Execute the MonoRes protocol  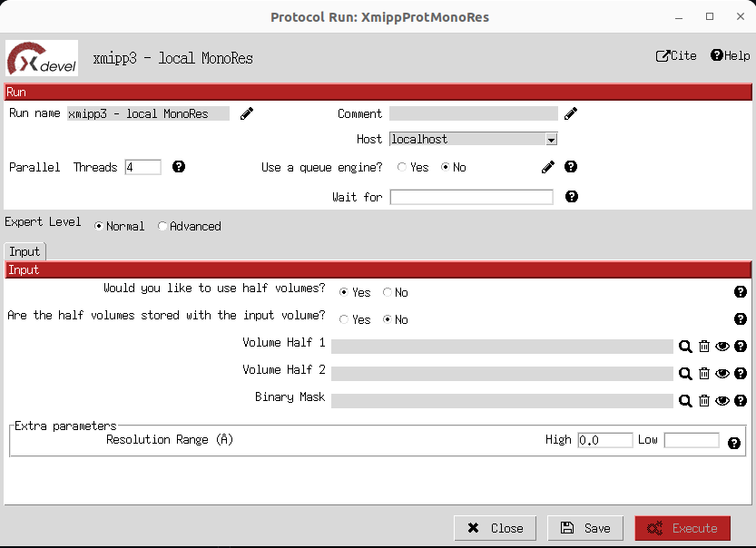[x=682, y=527]
